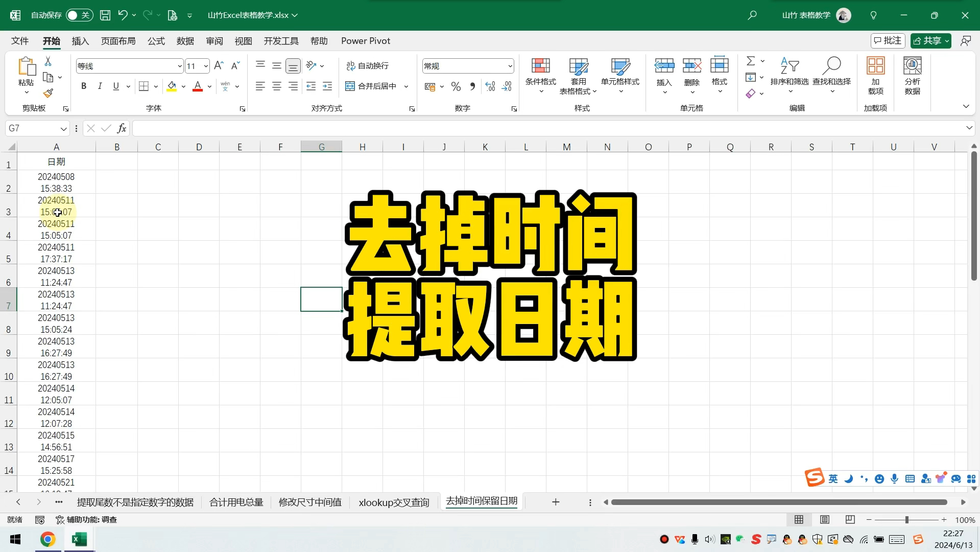Toggle Underline formatting
This screenshot has width=980, height=552.
tap(116, 86)
